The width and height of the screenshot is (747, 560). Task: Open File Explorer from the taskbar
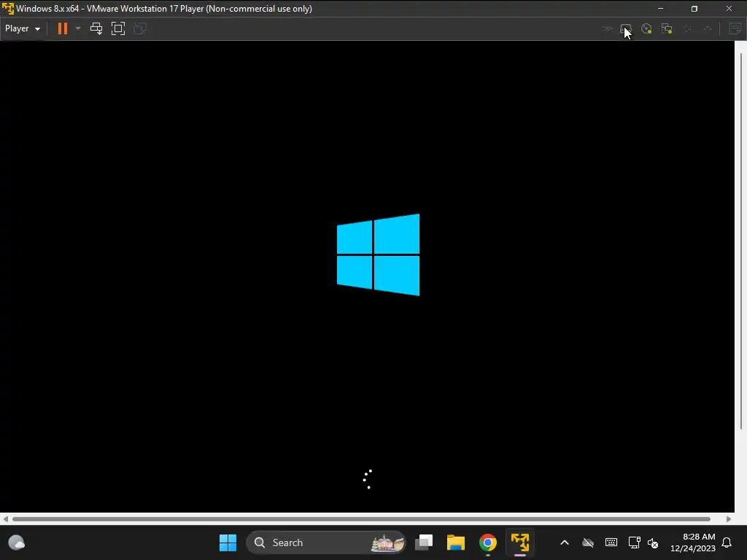pyautogui.click(x=456, y=542)
